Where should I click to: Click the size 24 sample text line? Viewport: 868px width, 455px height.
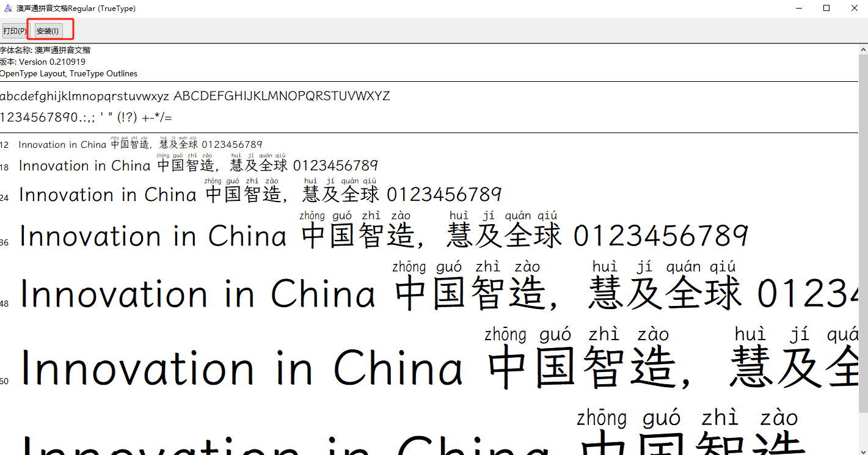[x=260, y=191]
